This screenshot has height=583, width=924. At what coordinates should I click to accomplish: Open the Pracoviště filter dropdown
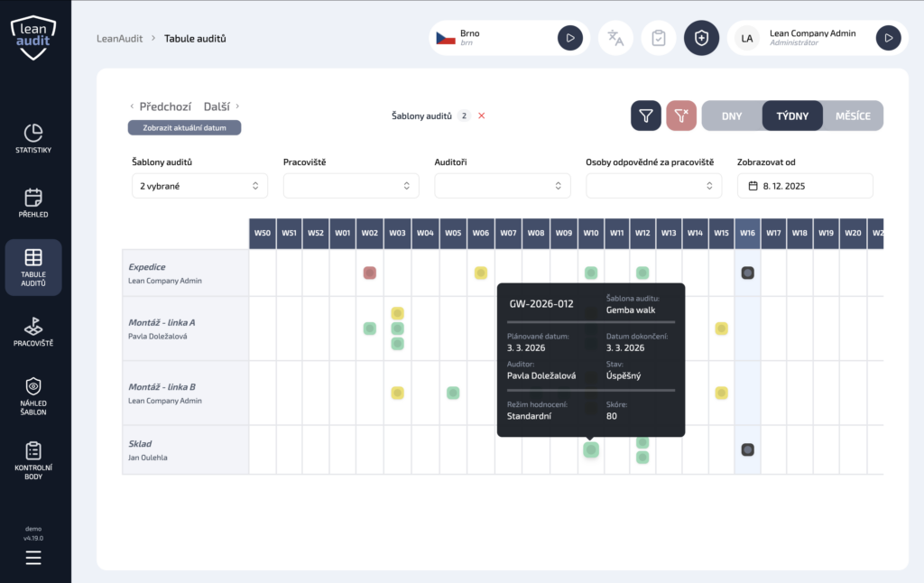(x=351, y=186)
